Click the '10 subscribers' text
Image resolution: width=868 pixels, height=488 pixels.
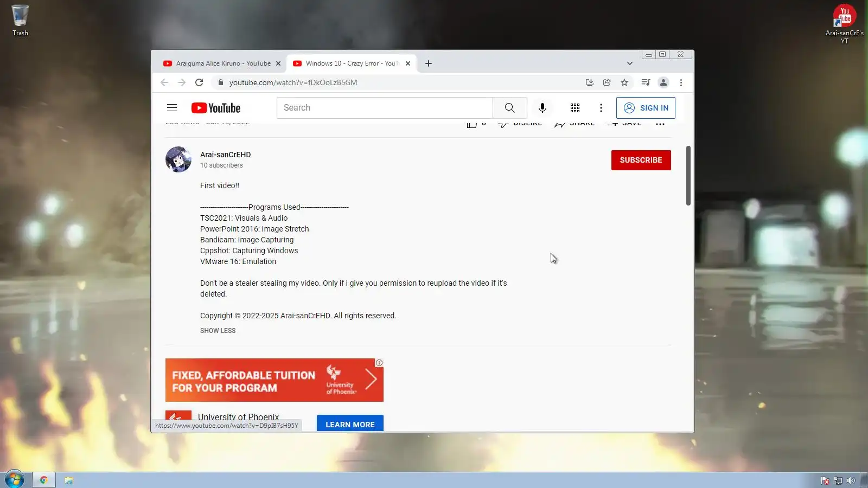click(221, 165)
